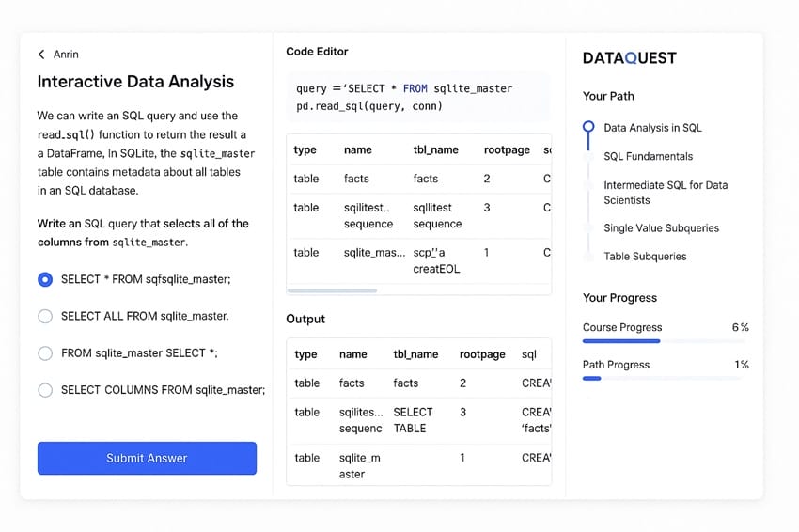Select 'SELECT ALL FROM sqlite_master' radio button
Image resolution: width=799 pixels, height=532 pixels.
[x=45, y=316]
